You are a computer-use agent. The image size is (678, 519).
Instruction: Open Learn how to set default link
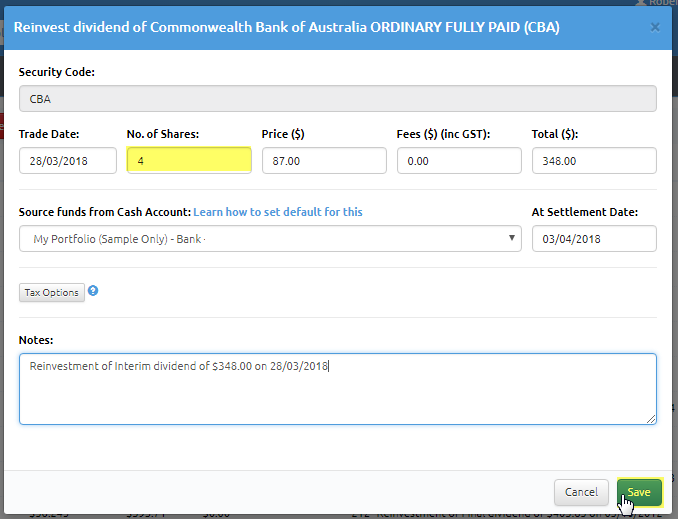pyautogui.click(x=278, y=212)
